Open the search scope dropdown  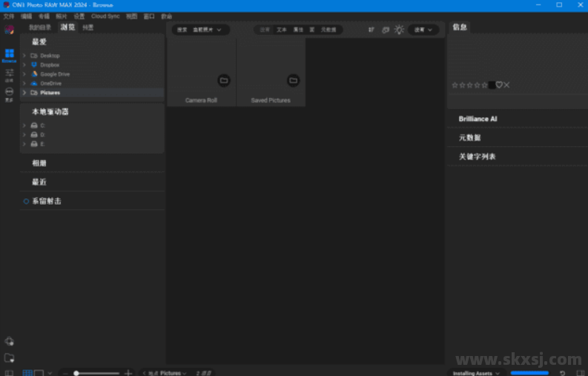point(201,30)
